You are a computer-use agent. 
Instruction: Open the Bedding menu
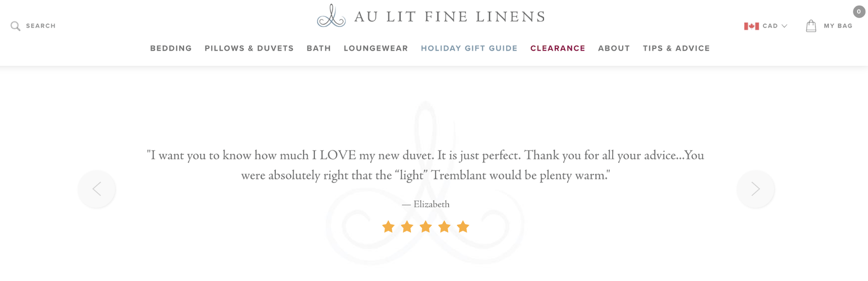point(171,49)
